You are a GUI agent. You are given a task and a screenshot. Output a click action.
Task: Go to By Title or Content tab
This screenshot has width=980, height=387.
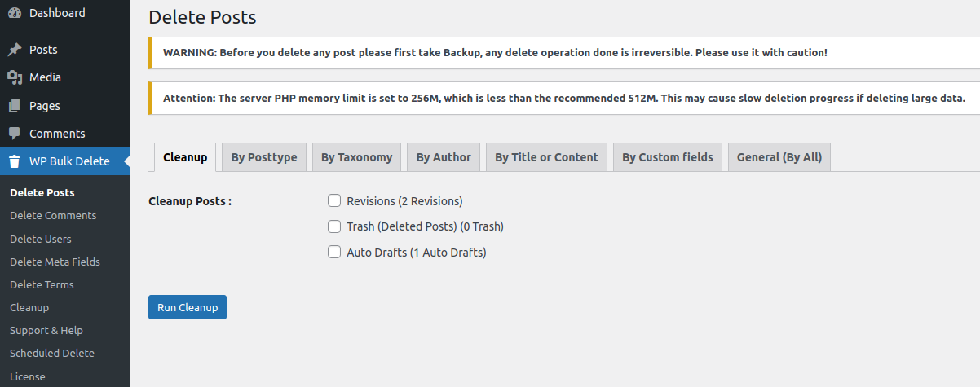coord(546,157)
